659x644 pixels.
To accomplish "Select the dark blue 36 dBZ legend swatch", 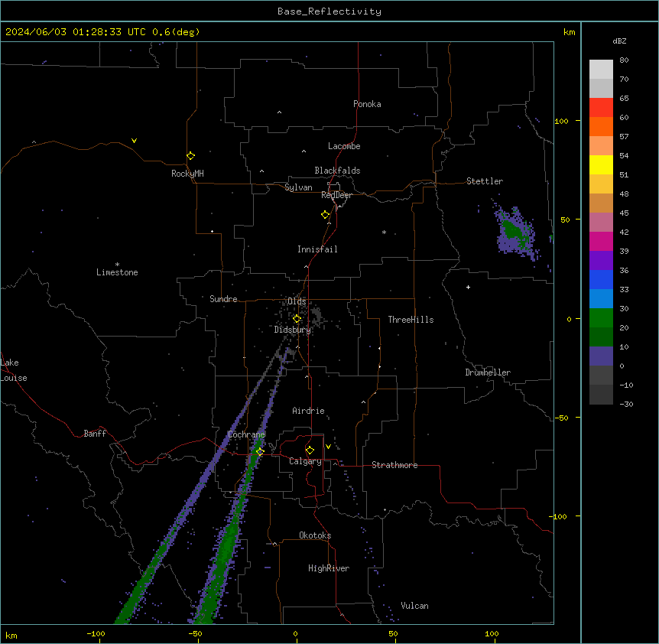I will point(601,279).
